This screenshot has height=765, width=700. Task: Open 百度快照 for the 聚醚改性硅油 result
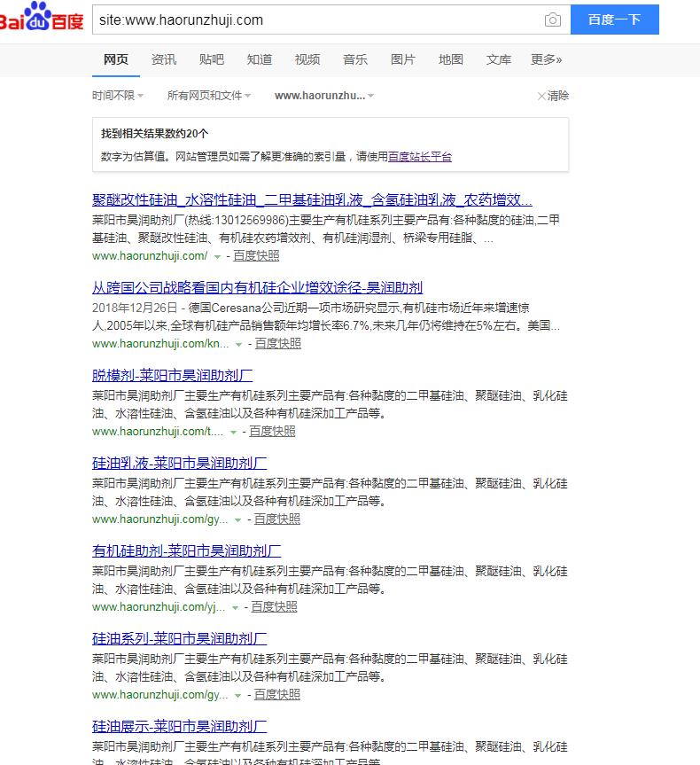click(x=256, y=255)
